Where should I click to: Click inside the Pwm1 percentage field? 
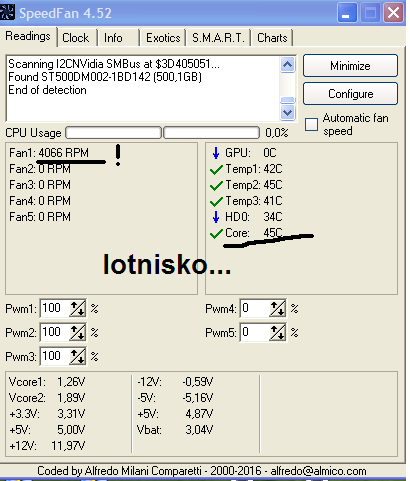[55, 308]
